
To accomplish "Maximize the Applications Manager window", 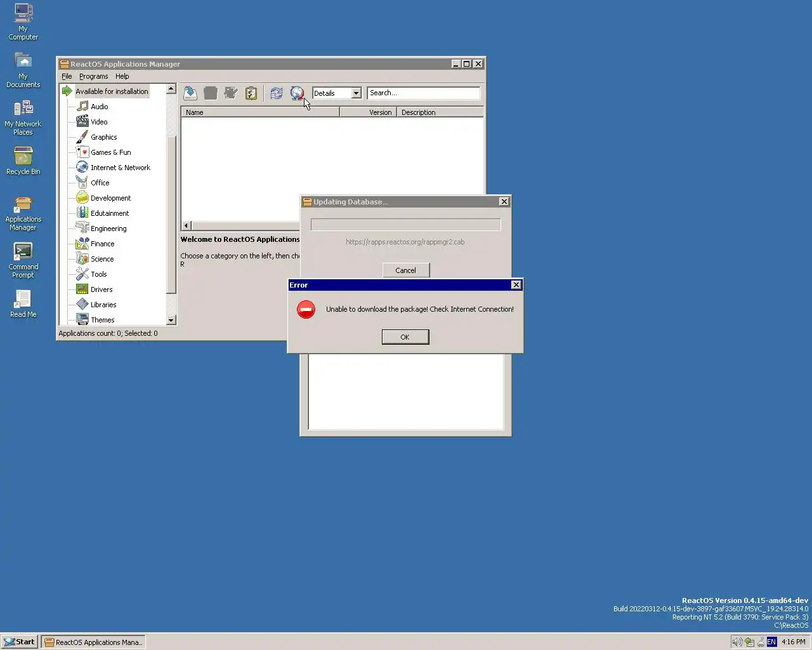I will tap(467, 63).
